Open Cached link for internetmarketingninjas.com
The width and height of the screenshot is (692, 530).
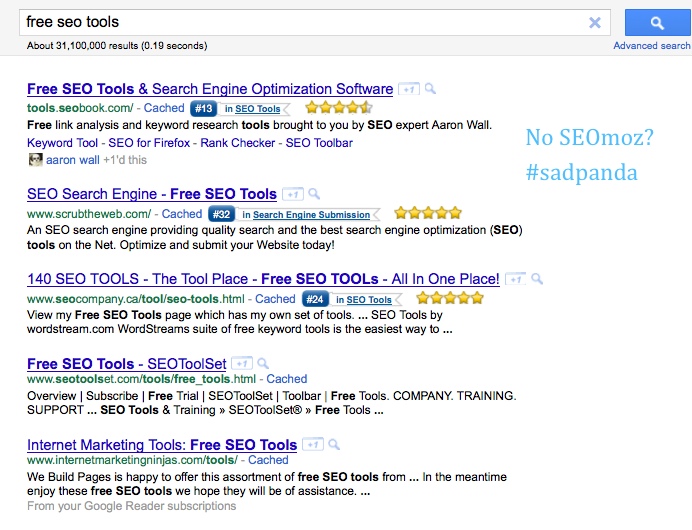268,460
